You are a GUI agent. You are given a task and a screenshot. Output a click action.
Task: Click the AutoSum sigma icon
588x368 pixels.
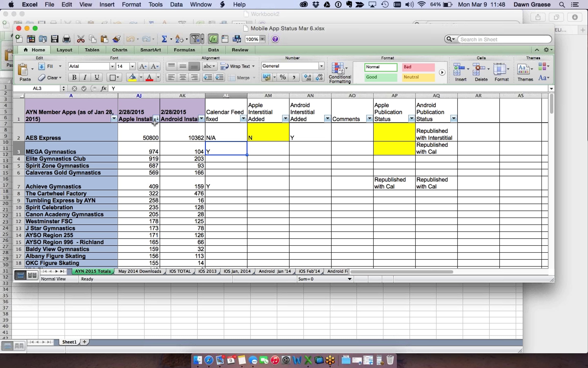tap(164, 39)
